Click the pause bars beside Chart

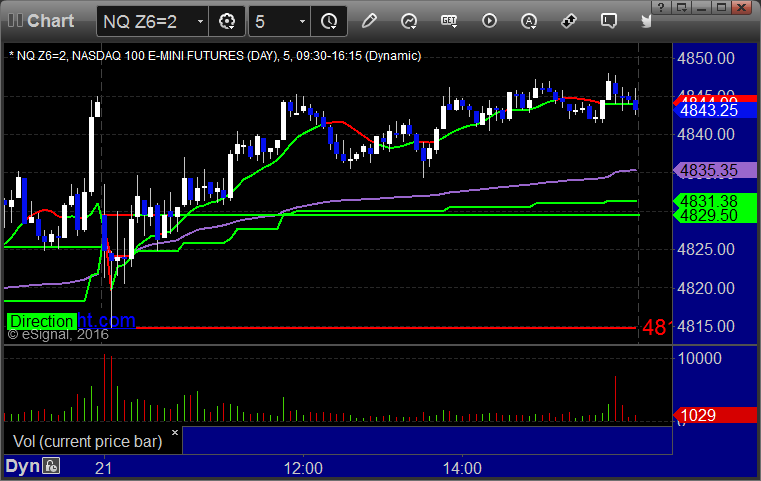pyautogui.click(x=15, y=20)
